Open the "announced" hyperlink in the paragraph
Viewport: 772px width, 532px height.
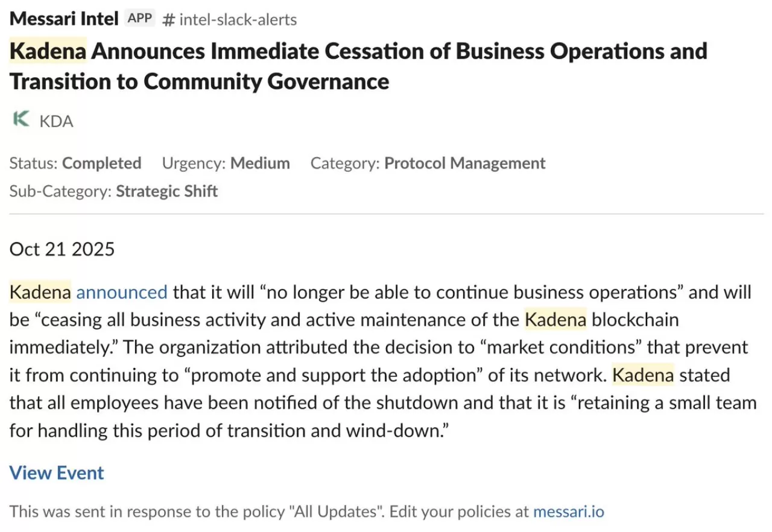tap(121, 292)
